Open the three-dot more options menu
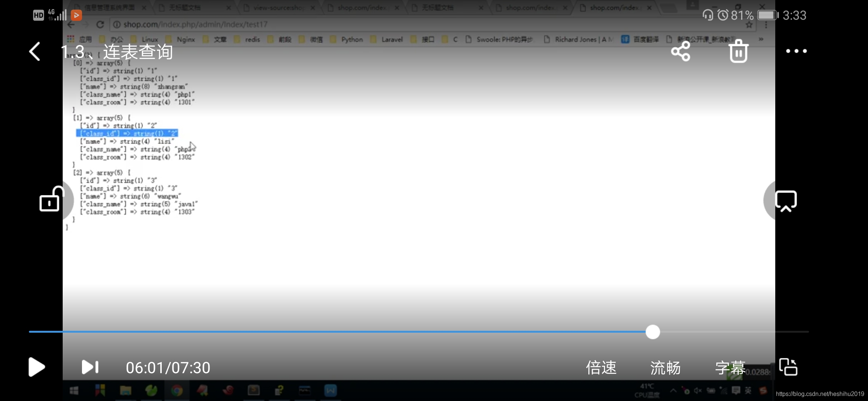Viewport: 868px width, 401px height. [x=796, y=51]
